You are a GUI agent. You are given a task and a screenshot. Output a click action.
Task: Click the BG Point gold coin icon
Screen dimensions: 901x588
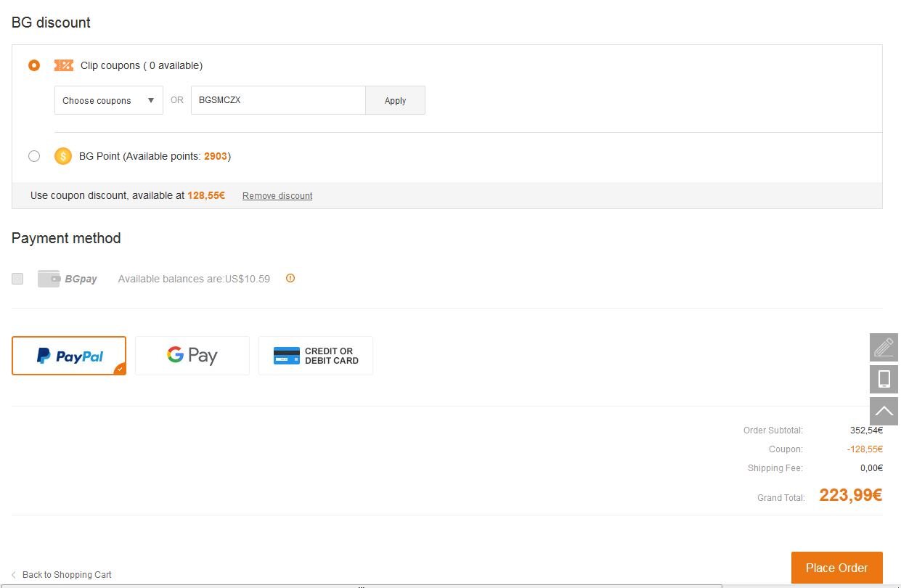tap(63, 156)
